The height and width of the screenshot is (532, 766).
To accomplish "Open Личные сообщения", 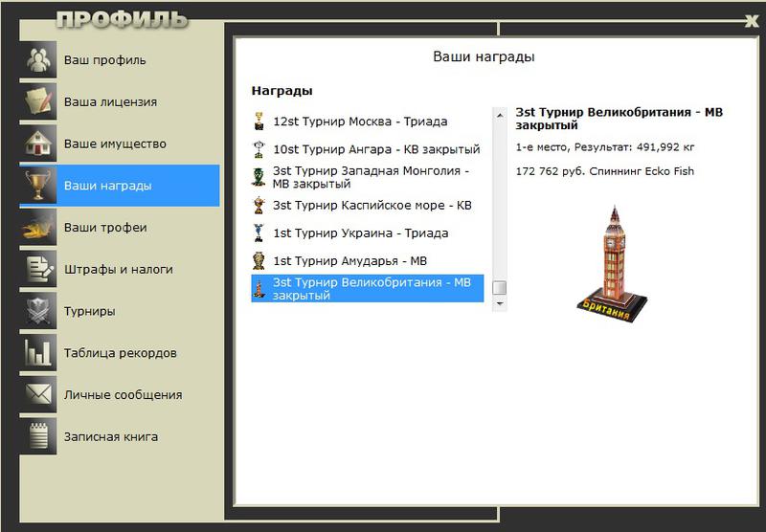I will click(119, 394).
